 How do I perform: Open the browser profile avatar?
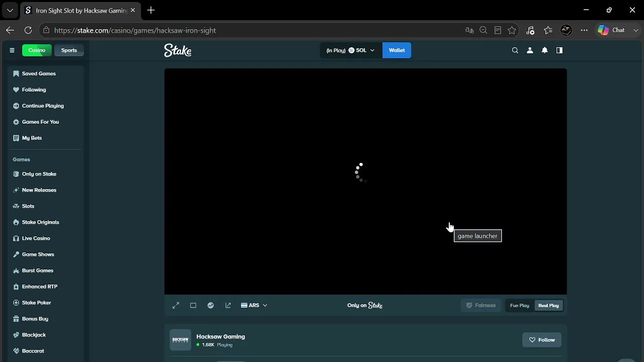coord(566,30)
